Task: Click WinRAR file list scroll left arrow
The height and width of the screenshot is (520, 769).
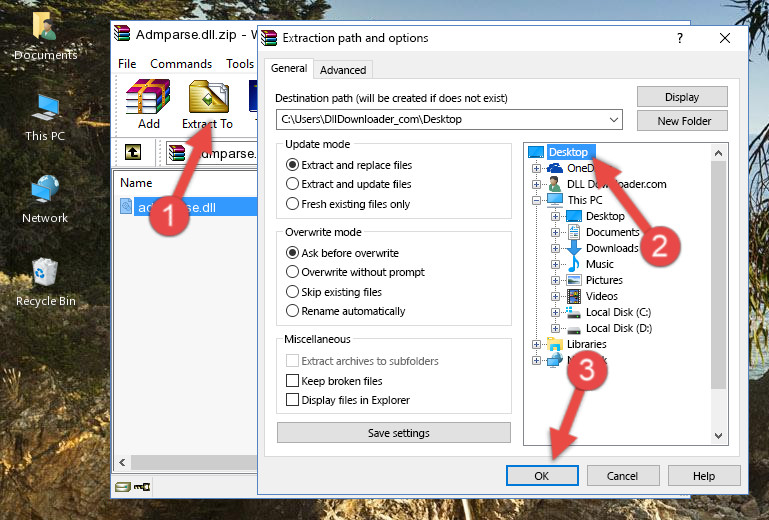Action: pyautogui.click(x=122, y=462)
